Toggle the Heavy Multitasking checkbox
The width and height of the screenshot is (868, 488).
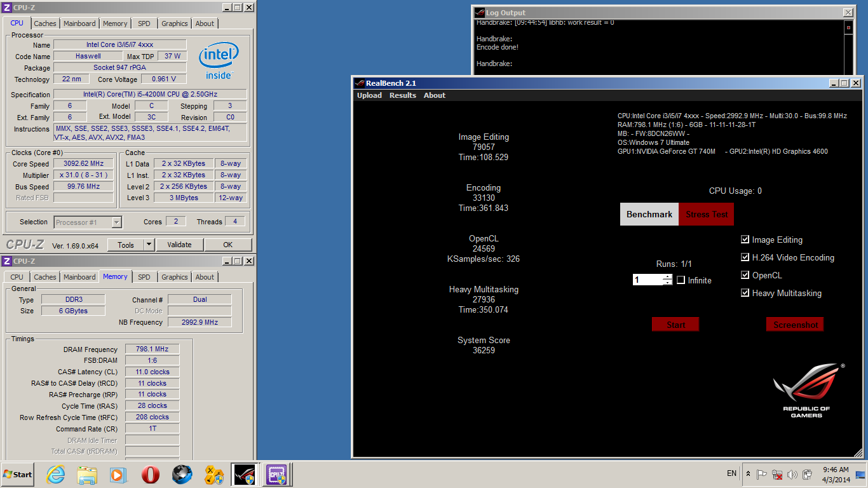(745, 293)
